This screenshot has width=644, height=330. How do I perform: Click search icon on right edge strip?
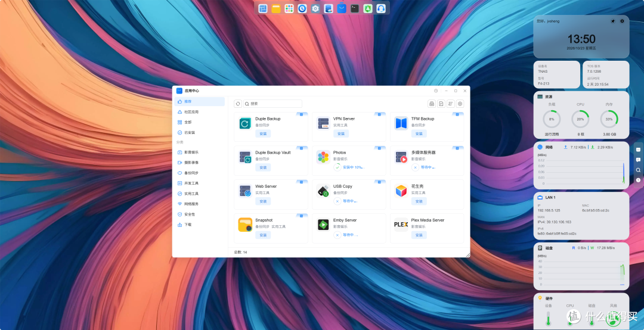(638, 170)
